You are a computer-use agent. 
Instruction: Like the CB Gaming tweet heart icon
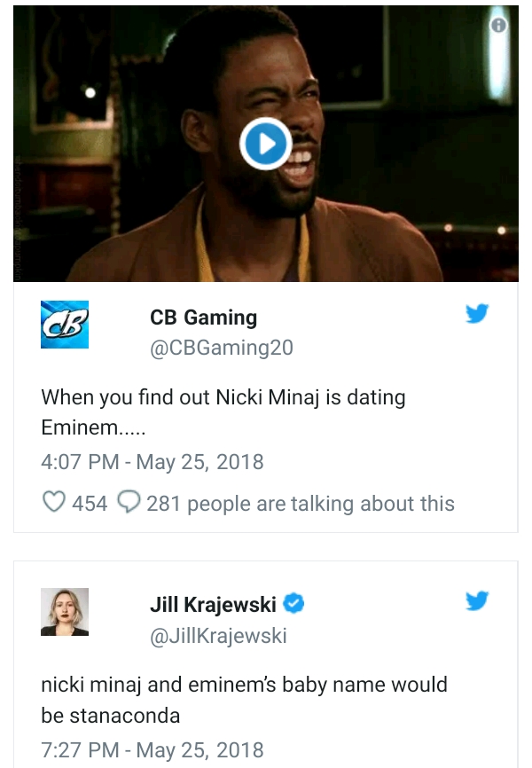tap(54, 502)
